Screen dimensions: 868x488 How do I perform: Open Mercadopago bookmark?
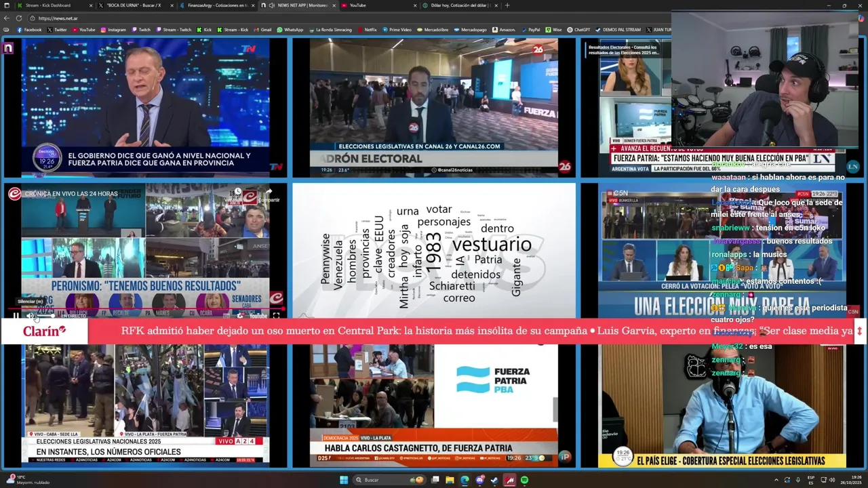pyautogui.click(x=470, y=30)
